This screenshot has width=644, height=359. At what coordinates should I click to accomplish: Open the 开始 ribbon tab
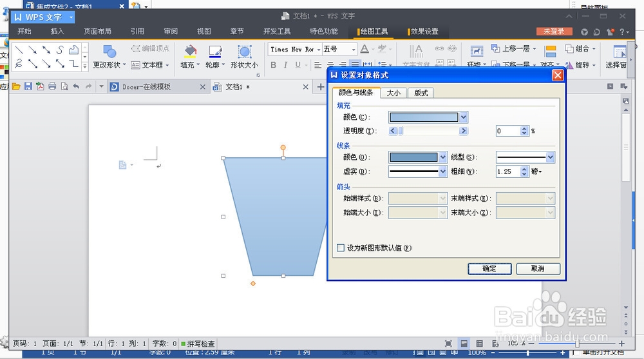(24, 31)
